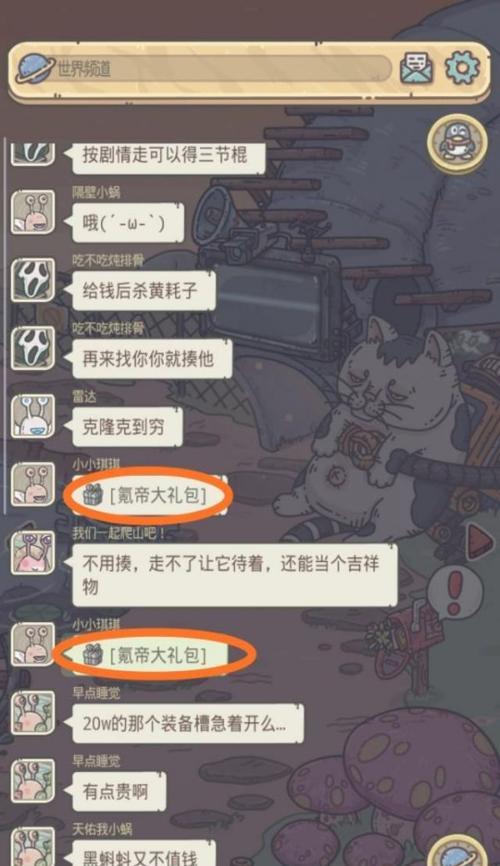Viewport: 500px width, 866px height.
Task: Tap the World Channel planet icon
Action: [35, 68]
